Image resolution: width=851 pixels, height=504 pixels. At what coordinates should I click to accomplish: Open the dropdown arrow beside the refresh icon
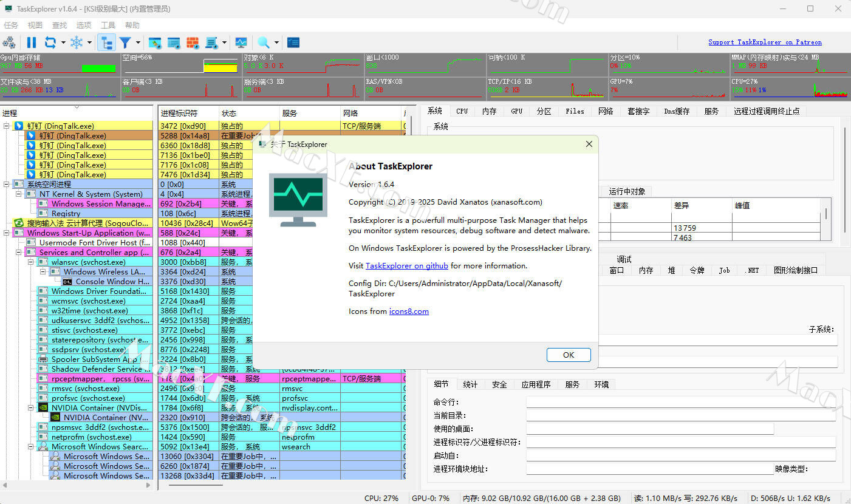pyautogui.click(x=63, y=43)
